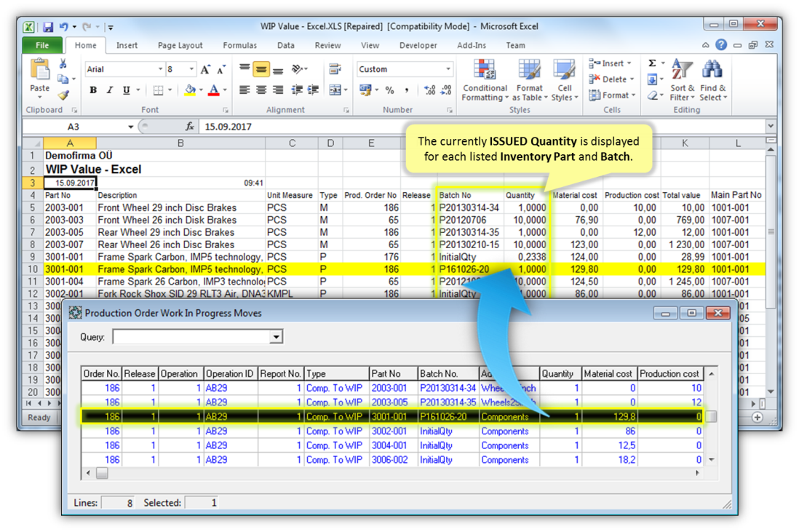Apply Comma Style number format
This screenshot has height=532, width=799.
click(407, 90)
